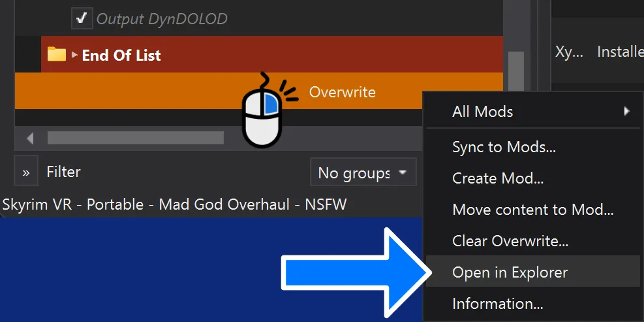Click the Installe... column header
This screenshot has width=644, height=322.
(x=619, y=52)
